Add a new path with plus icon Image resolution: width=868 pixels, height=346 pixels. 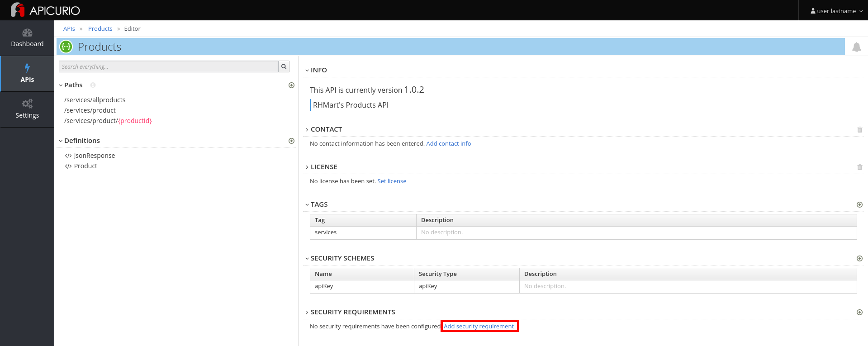coord(291,85)
